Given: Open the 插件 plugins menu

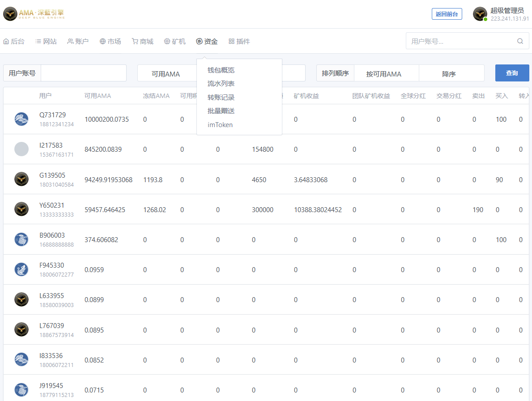Looking at the screenshot, I should tap(239, 41).
